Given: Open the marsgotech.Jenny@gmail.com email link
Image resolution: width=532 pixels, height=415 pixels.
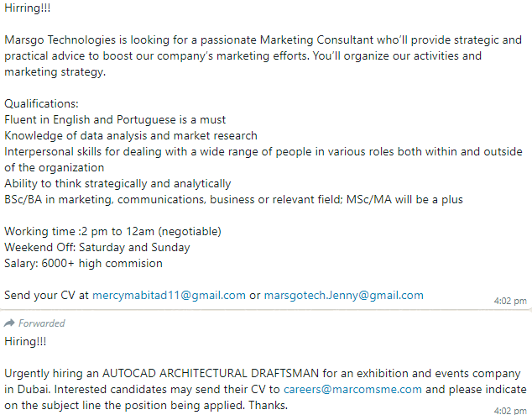Looking at the screenshot, I should (x=344, y=295).
